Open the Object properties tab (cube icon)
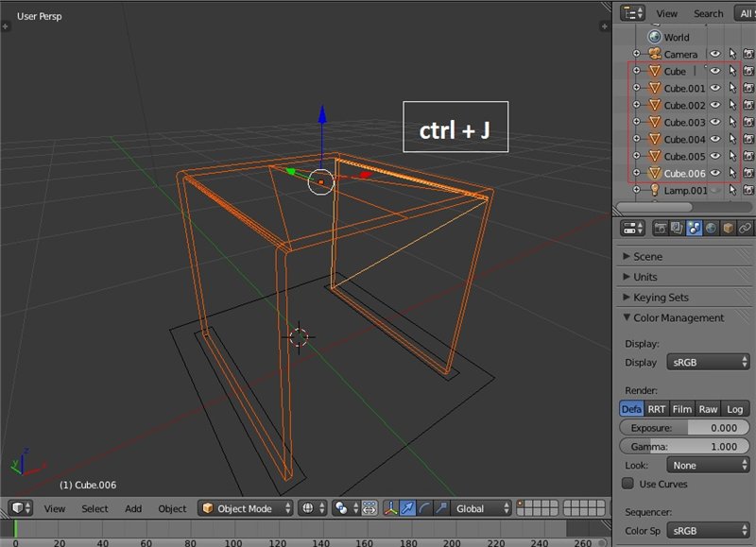The image size is (756, 547). point(728,228)
